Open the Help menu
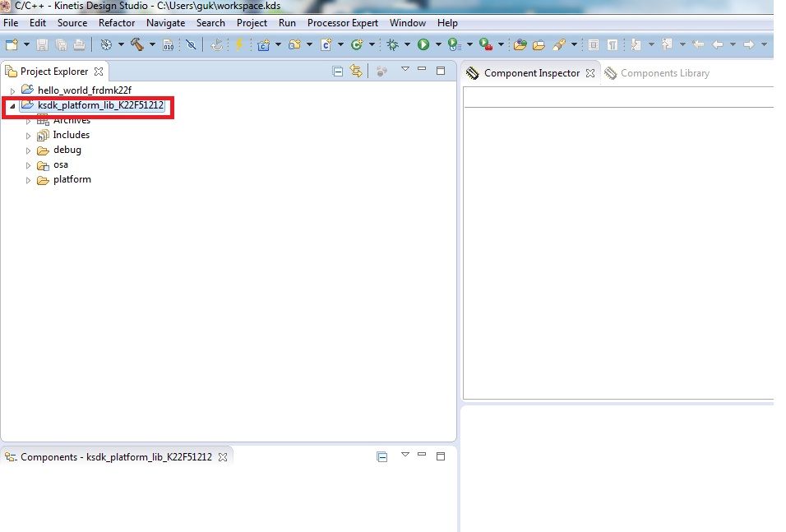 [447, 23]
